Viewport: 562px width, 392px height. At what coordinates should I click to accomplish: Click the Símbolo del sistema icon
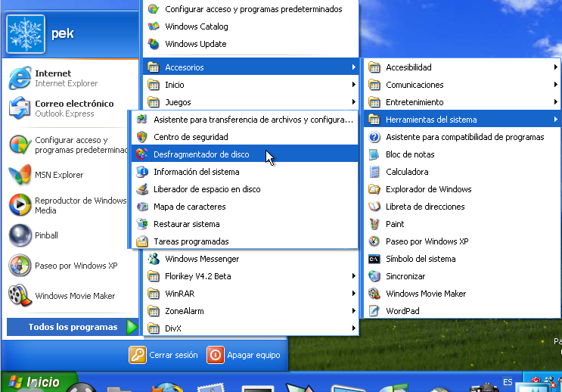(374, 259)
